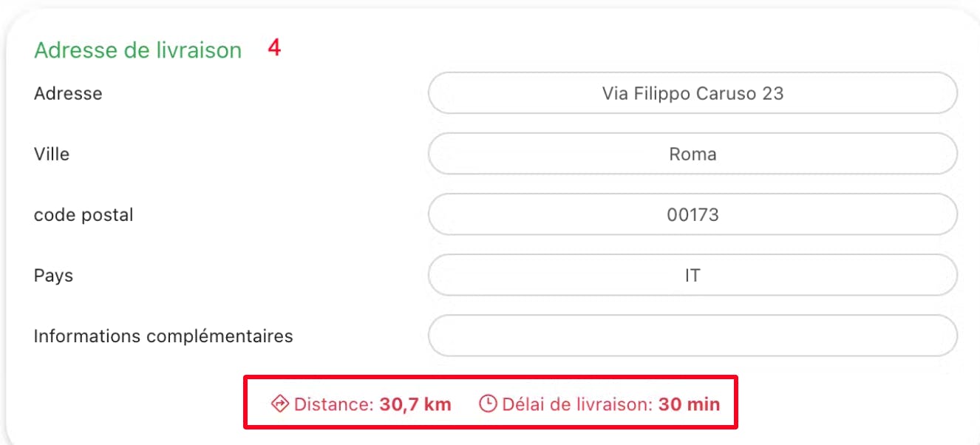Click the empty Informations complémentaires field

coord(693,336)
